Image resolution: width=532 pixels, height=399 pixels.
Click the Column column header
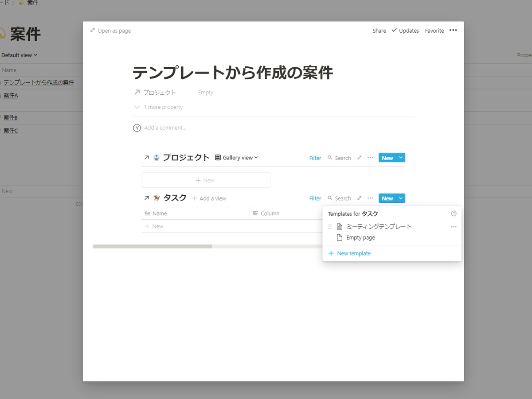(286, 213)
